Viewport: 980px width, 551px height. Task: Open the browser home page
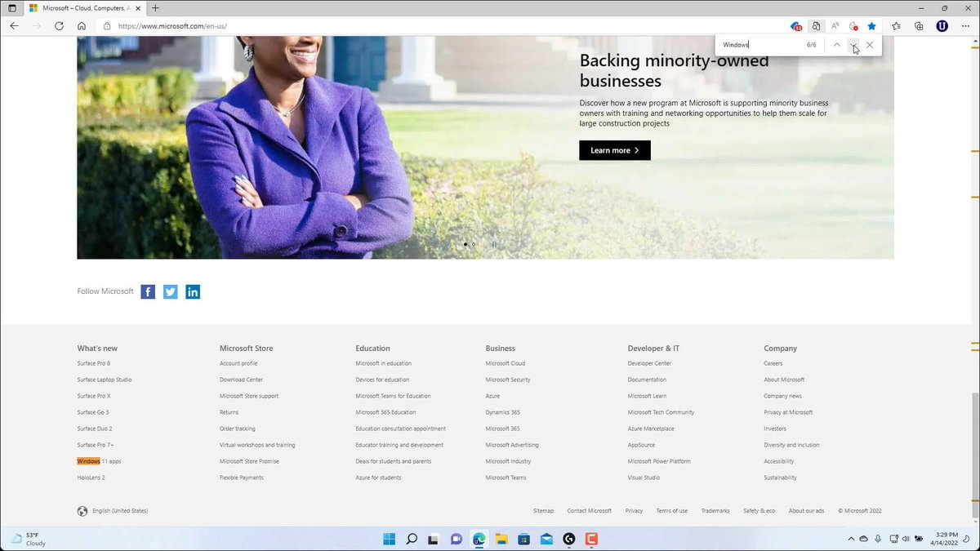(x=82, y=26)
